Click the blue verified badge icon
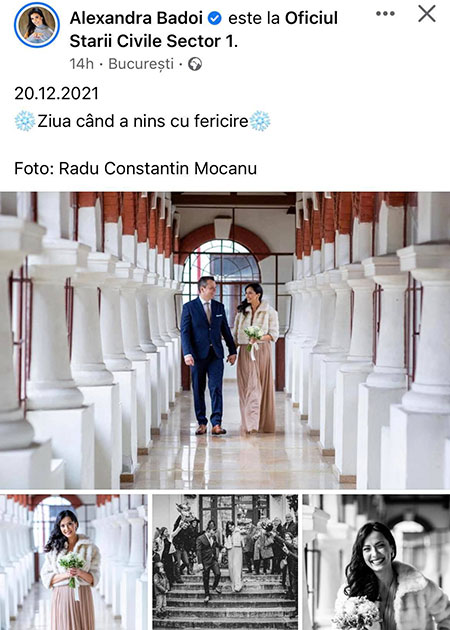Viewport: 450px width, 630px height. [x=215, y=18]
